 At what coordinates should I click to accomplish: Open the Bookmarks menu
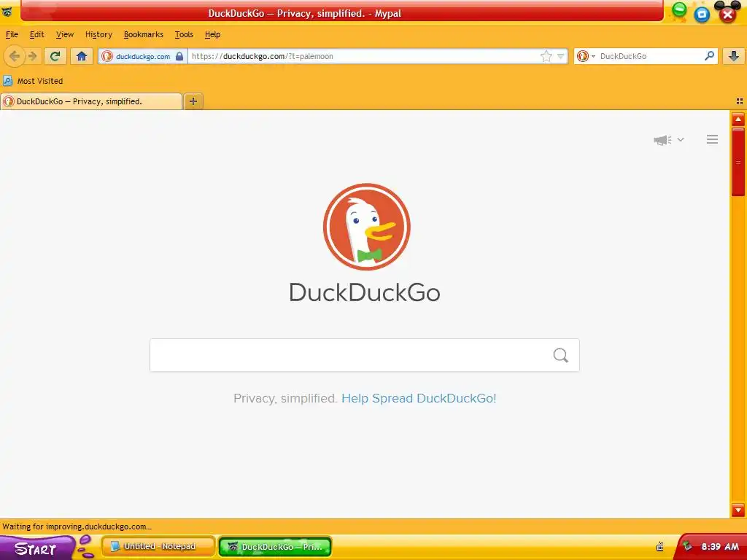[x=144, y=34]
